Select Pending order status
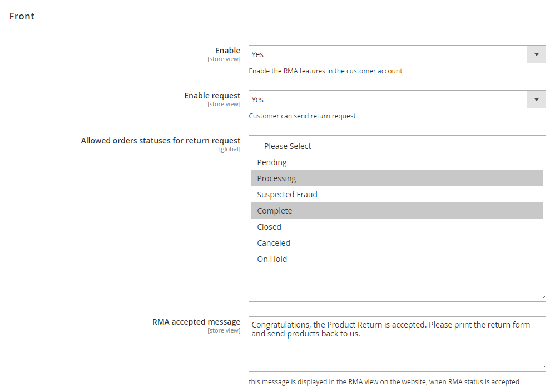This screenshot has height=392, width=555. [272, 162]
